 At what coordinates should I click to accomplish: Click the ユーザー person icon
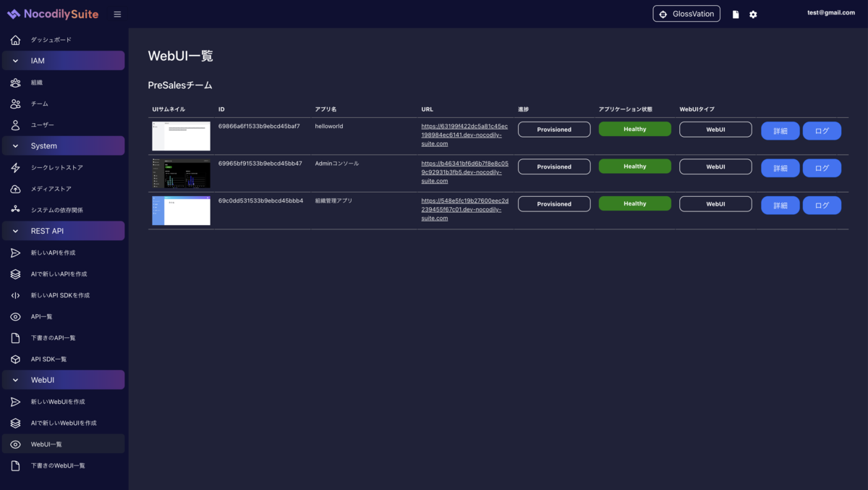15,125
